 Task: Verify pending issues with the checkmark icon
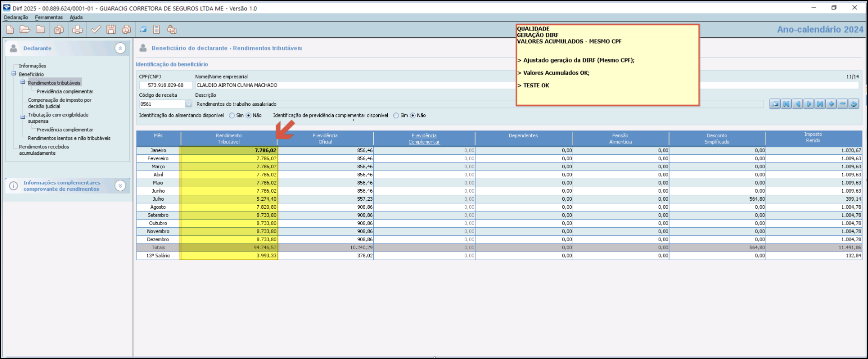[x=95, y=29]
